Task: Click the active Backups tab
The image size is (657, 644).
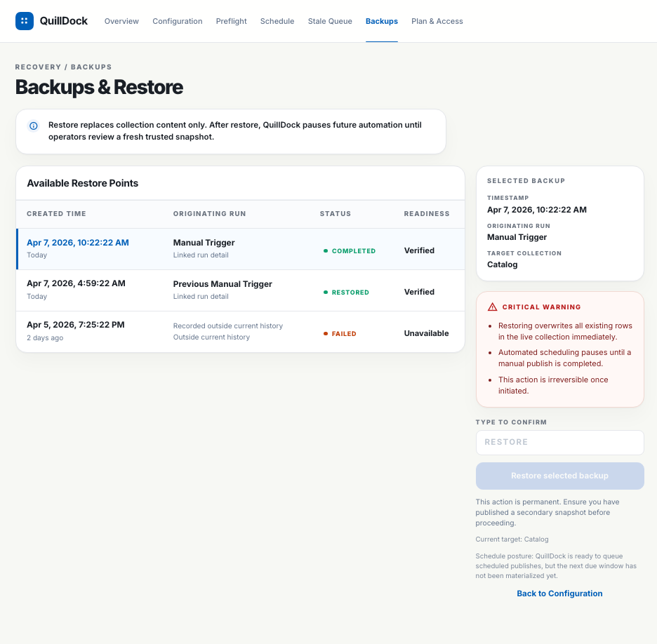Action: [382, 21]
